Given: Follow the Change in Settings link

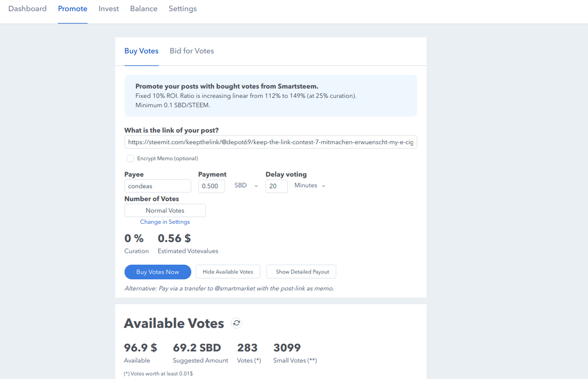Looking at the screenshot, I should [x=165, y=222].
